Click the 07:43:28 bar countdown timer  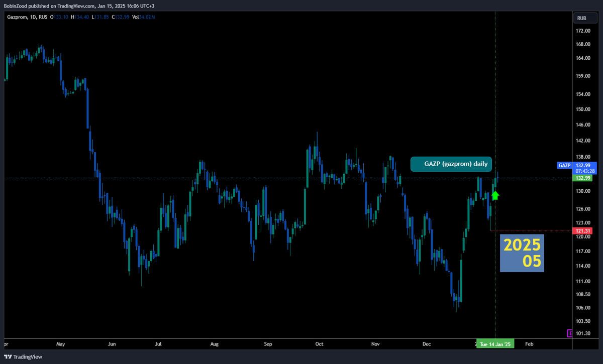[x=585, y=171]
